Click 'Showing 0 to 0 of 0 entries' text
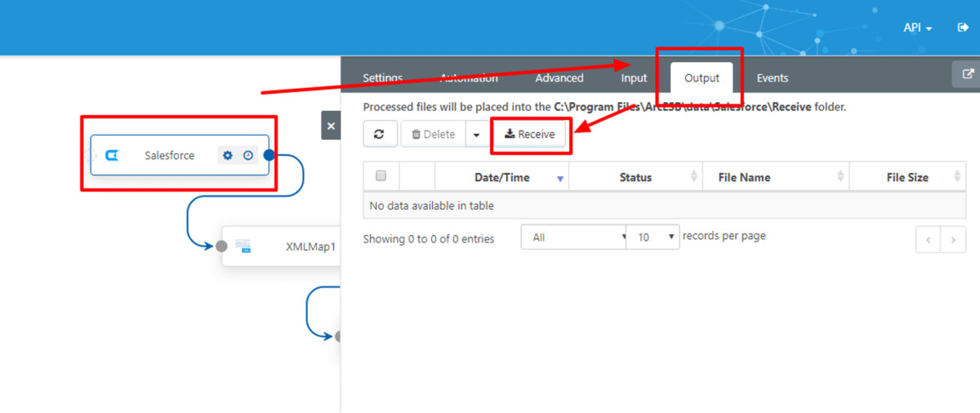Viewport: 980px width, 413px height. (x=429, y=239)
